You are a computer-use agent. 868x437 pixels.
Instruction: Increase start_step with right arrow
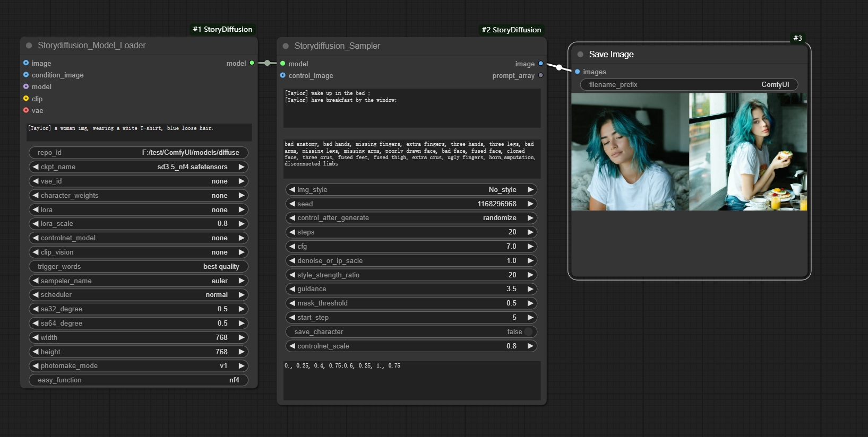tap(530, 317)
